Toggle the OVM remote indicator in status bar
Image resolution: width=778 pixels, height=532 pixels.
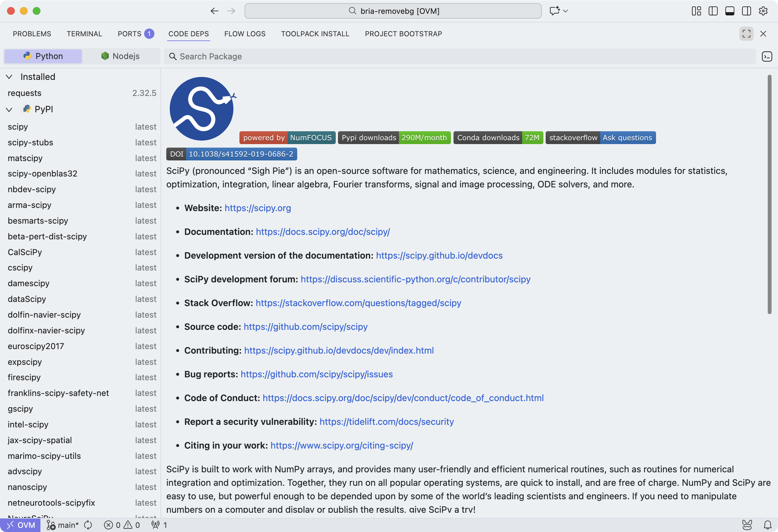(x=20, y=525)
